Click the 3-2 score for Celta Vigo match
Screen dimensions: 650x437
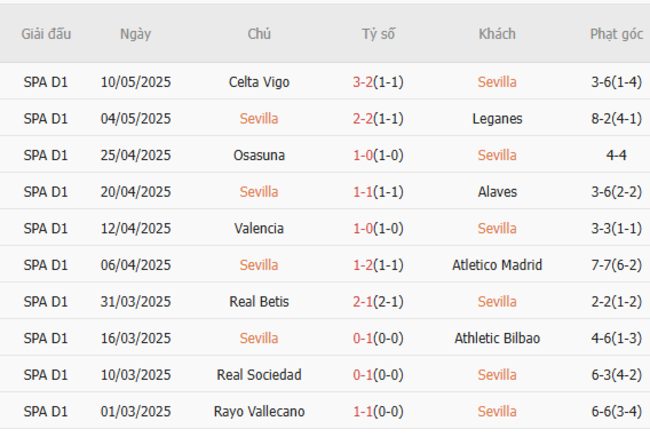click(x=363, y=82)
